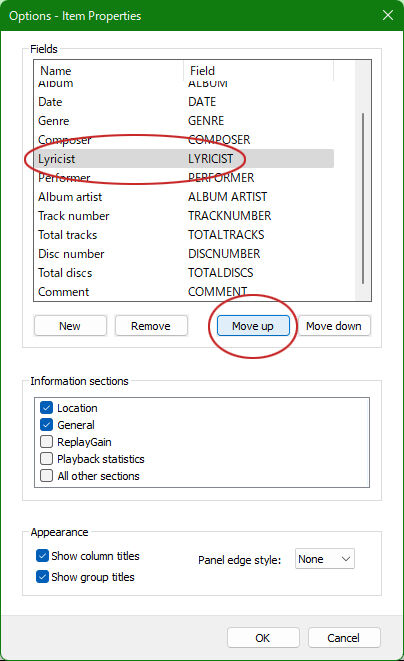The height and width of the screenshot is (661, 404).
Task: Click the Field column header
Action: coord(259,70)
